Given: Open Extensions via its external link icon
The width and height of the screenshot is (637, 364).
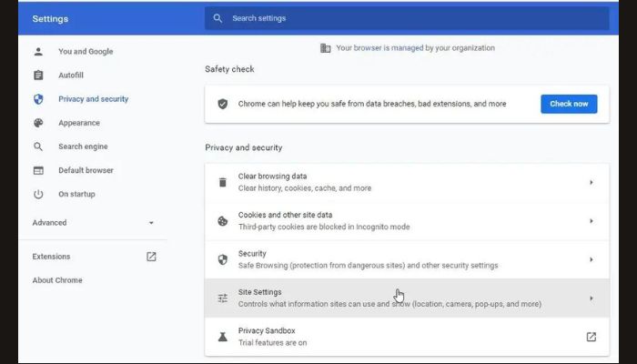Looking at the screenshot, I should tap(151, 257).
